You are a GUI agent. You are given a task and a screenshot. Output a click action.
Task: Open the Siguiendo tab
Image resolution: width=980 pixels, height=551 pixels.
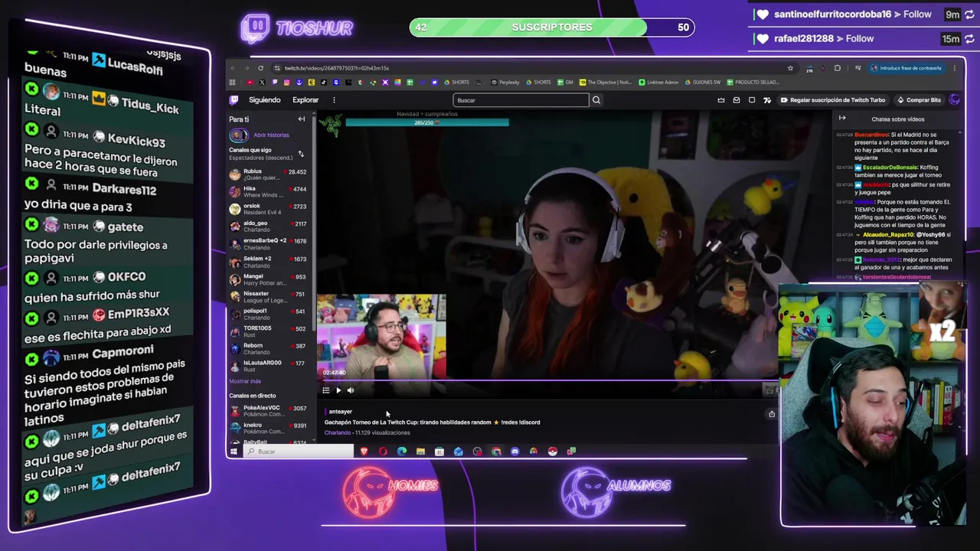pos(265,100)
